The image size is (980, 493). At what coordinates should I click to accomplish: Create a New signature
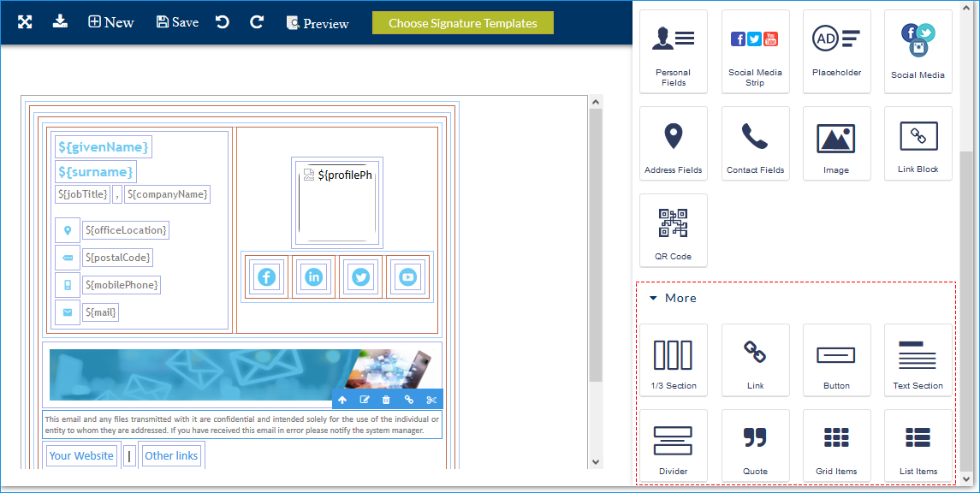111,22
